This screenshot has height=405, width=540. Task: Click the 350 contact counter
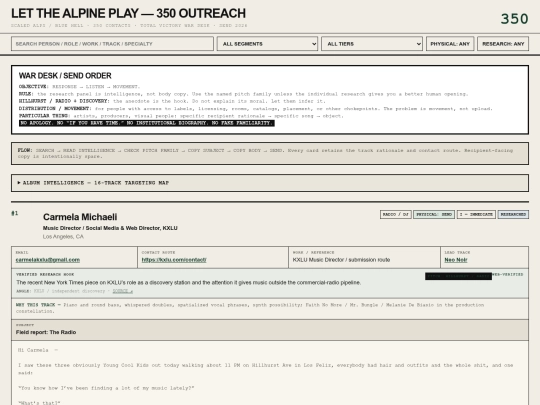tap(515, 19)
